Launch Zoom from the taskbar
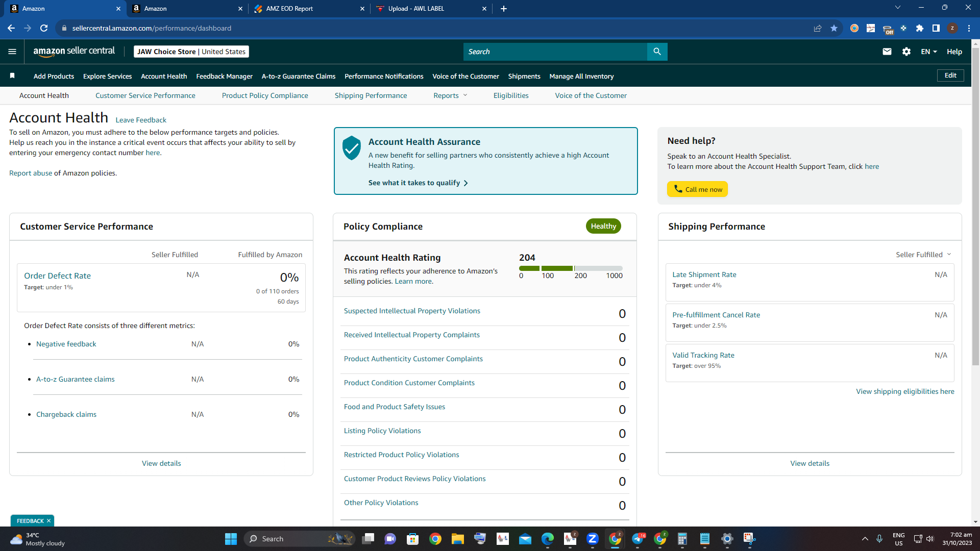Viewport: 980px width, 551px height. pyautogui.click(x=593, y=539)
